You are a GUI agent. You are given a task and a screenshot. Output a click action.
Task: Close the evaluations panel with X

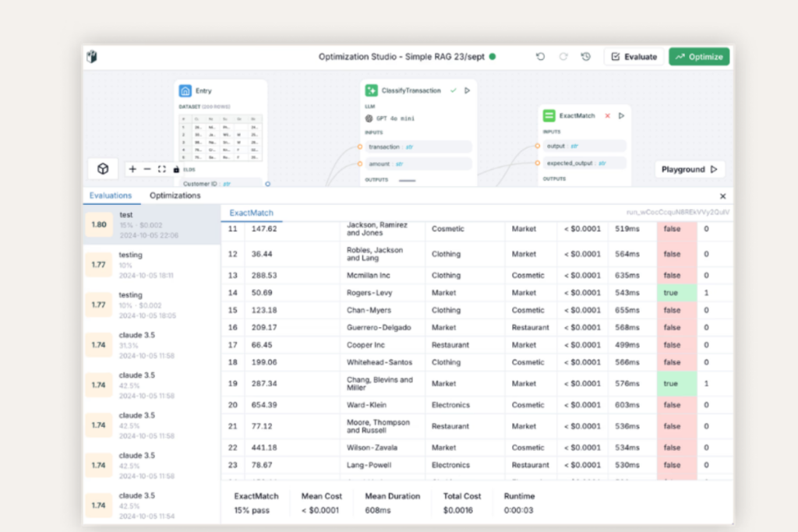tap(722, 196)
